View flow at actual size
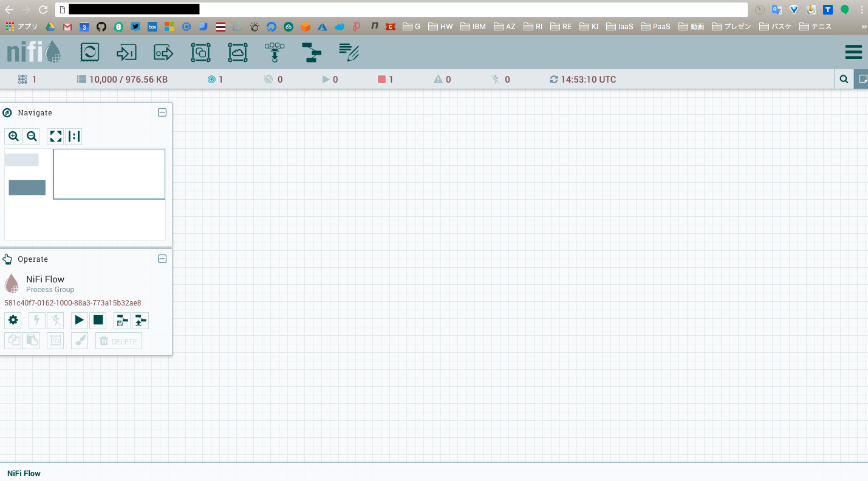Screen dimensions: 868x481 (74, 137)
